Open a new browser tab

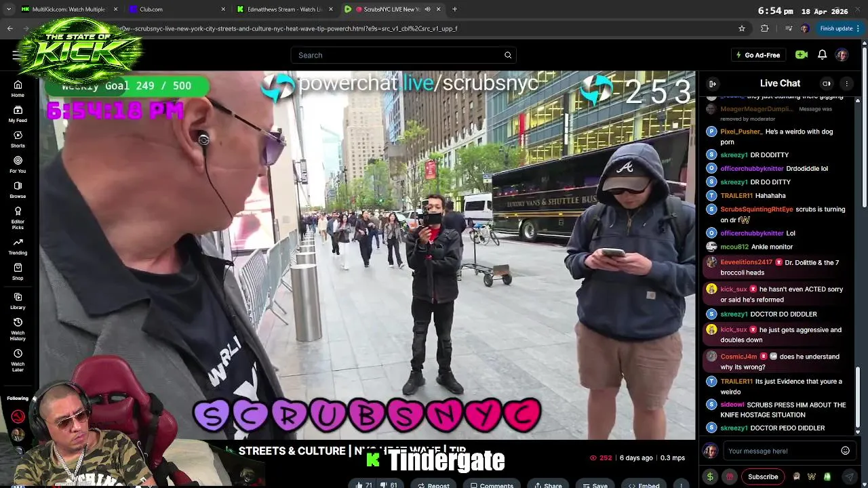454,9
